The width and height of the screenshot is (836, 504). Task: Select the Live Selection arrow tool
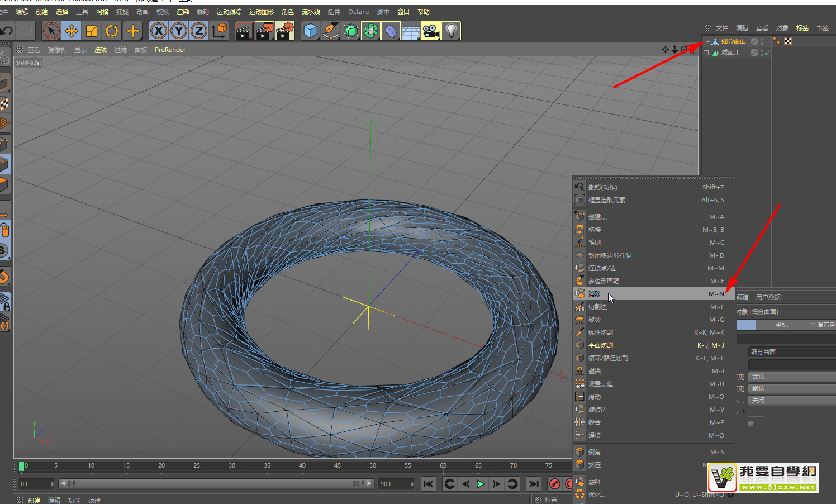click(51, 31)
